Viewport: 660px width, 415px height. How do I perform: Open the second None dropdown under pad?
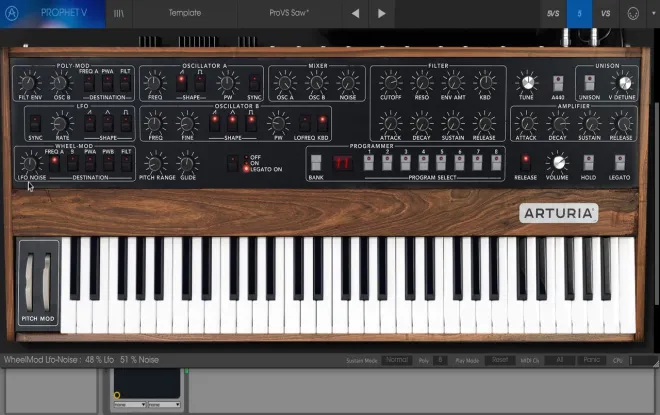tap(164, 404)
